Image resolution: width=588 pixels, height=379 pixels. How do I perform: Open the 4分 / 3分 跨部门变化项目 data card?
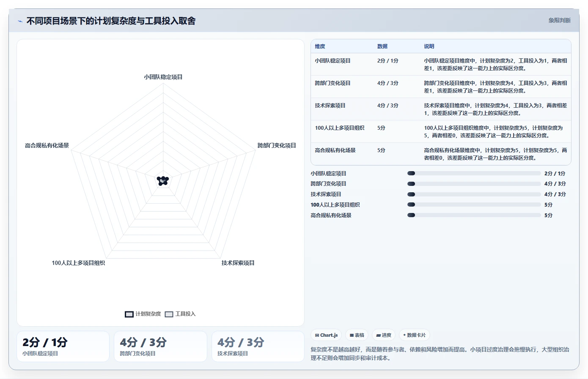coord(160,346)
